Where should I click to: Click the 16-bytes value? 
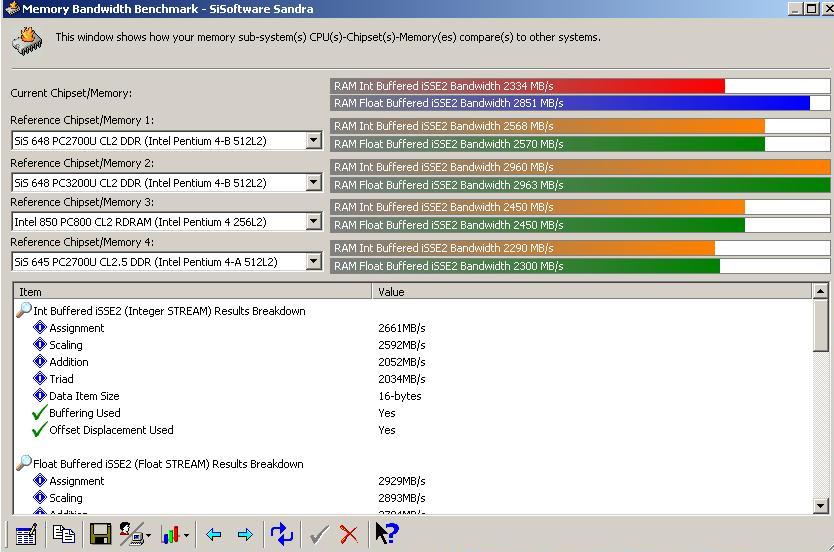pyautogui.click(x=399, y=396)
